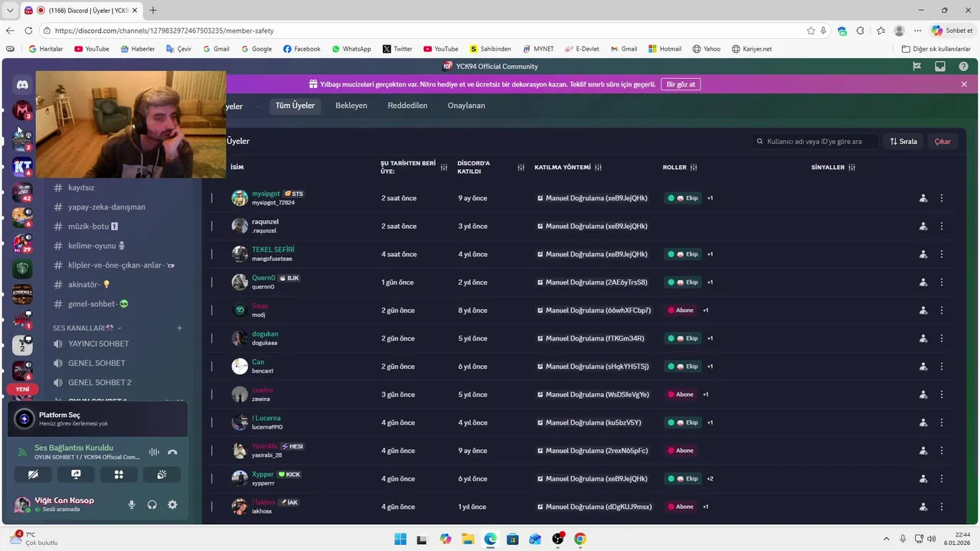Screen dimensions: 980x551
Task: Click the Bir göz at button
Action: coord(681,84)
